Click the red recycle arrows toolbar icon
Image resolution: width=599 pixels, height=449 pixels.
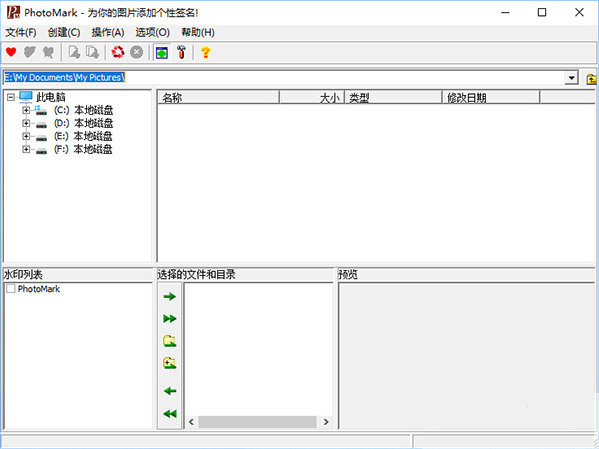click(118, 52)
